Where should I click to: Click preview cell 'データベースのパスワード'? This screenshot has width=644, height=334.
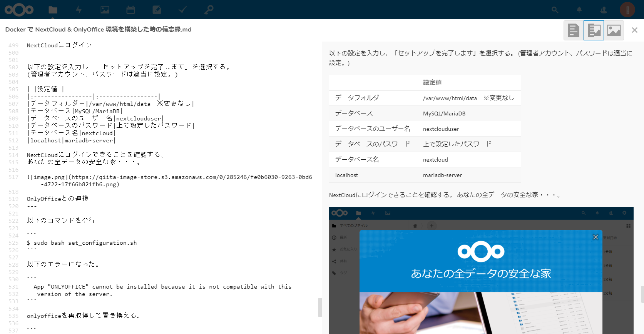pyautogui.click(x=373, y=144)
